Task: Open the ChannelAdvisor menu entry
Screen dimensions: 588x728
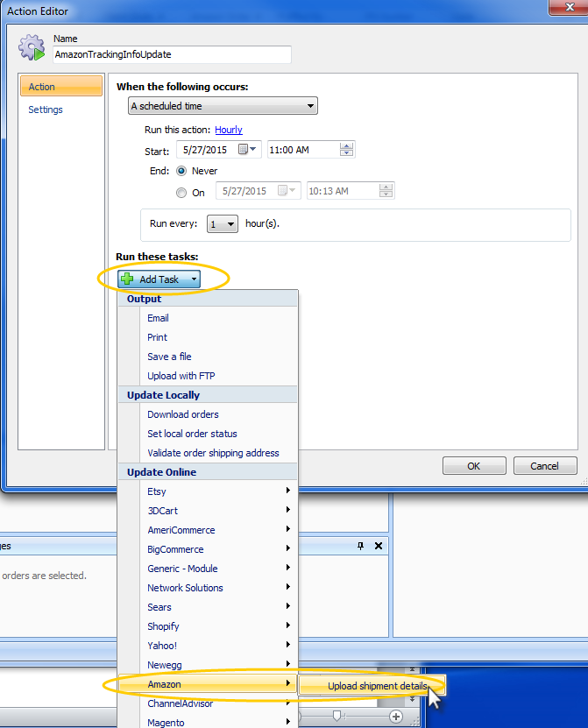Action: coord(208,703)
